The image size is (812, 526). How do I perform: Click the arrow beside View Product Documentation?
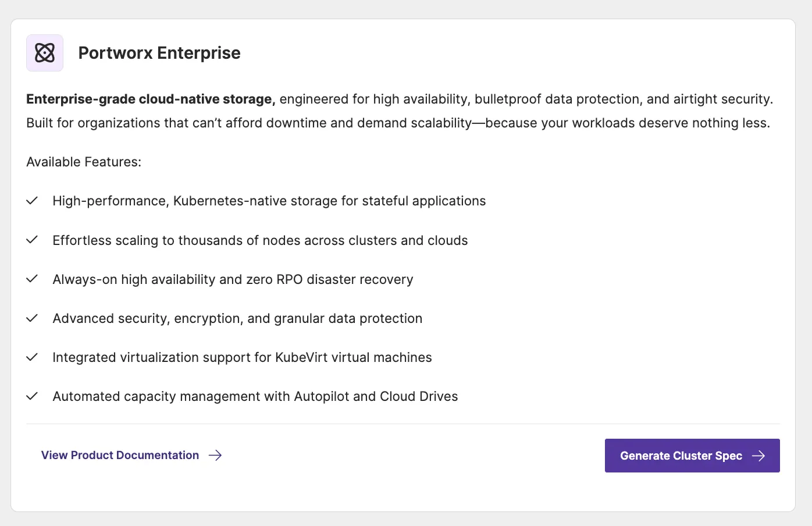(215, 455)
